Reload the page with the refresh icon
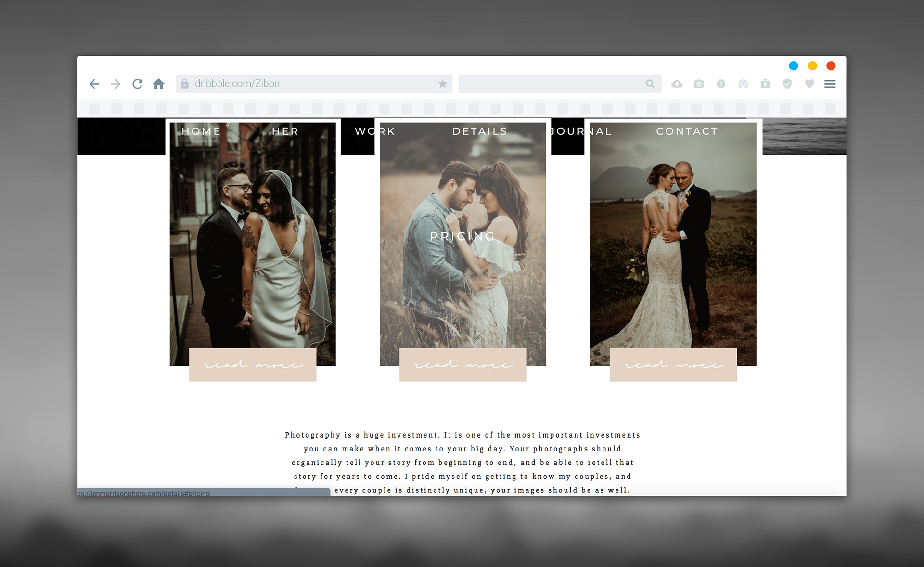 pyautogui.click(x=137, y=84)
